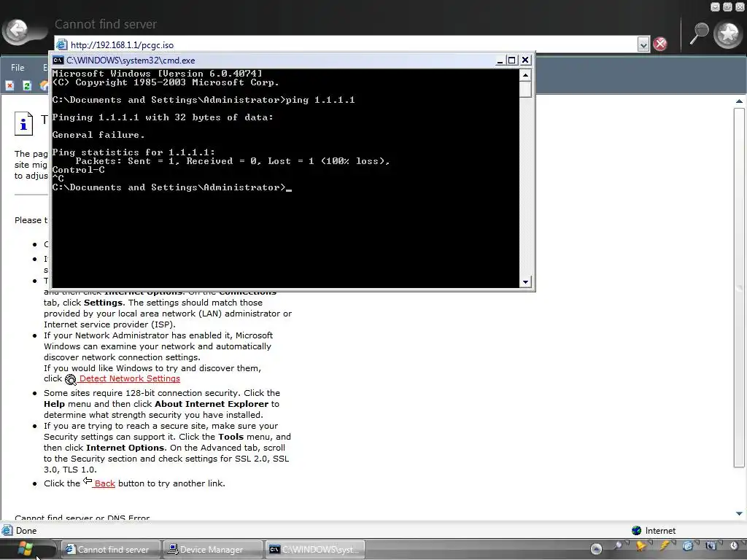The width and height of the screenshot is (747, 560).
Task: Click the yellow bell tray icon
Action: click(641, 545)
